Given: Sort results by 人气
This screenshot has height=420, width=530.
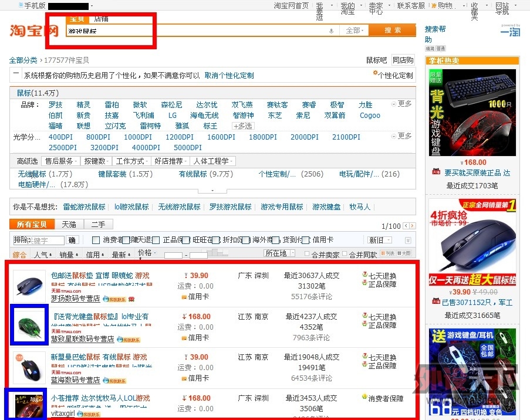Looking at the screenshot, I should (x=43, y=255).
